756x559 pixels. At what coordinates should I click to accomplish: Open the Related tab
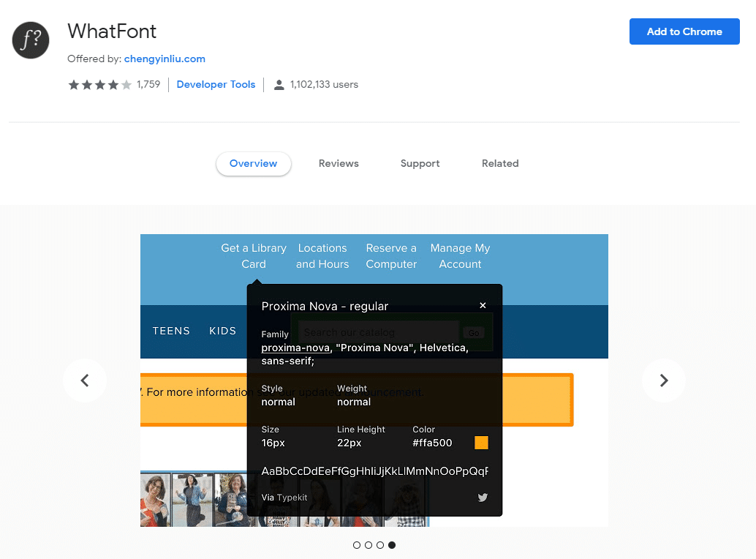pyautogui.click(x=500, y=163)
